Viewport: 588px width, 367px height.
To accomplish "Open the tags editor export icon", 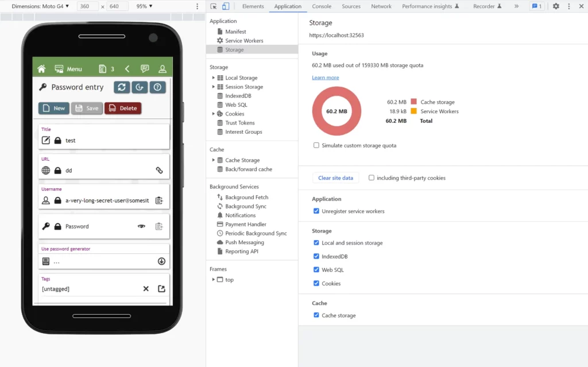I will click(161, 288).
